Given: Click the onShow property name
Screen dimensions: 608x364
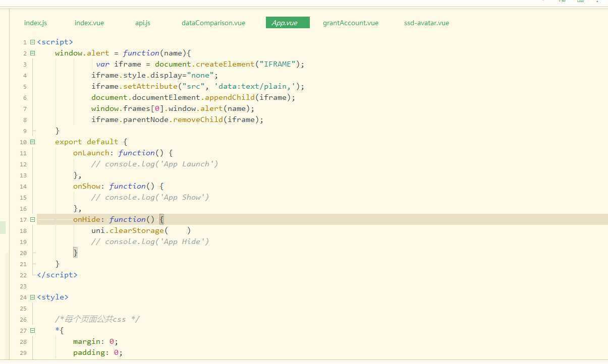Looking at the screenshot, I should 87,186.
